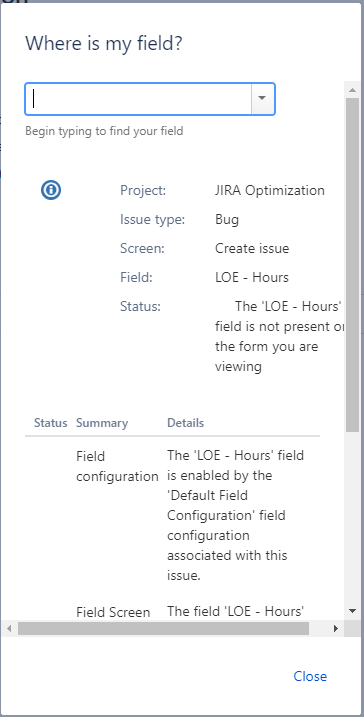
Task: Click the 'Field:' label
Action: click(x=136, y=278)
